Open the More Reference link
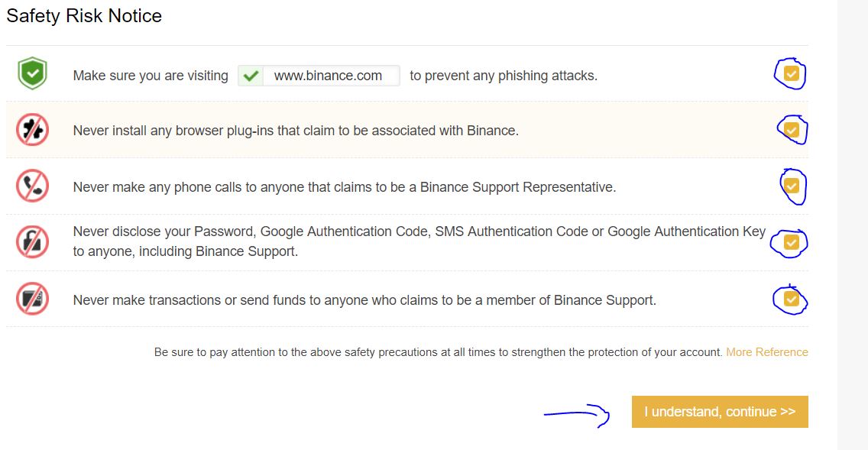 point(766,352)
